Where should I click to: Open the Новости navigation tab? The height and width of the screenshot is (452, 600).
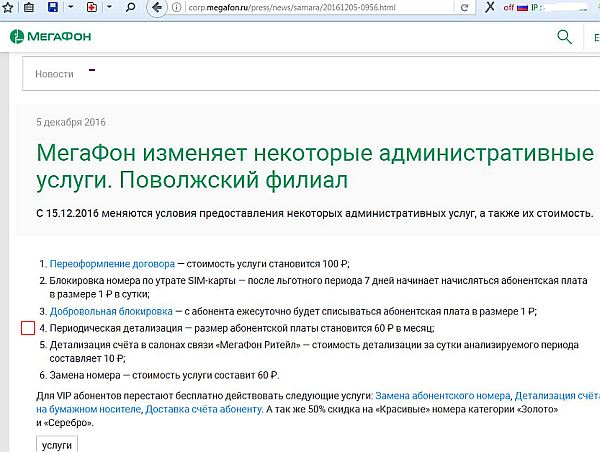pos(54,74)
